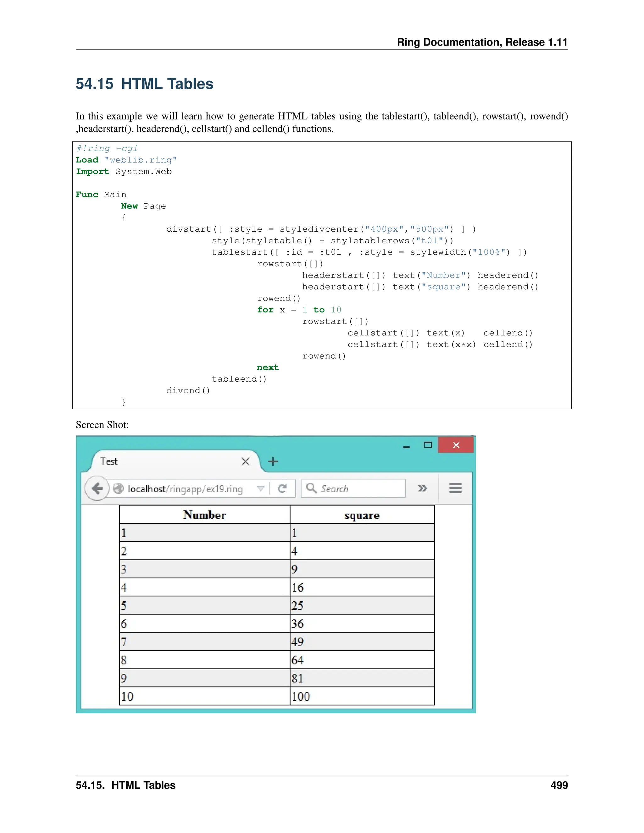The image size is (644, 833).
Task: Click the magnifier icon in search box
Action: point(311,488)
